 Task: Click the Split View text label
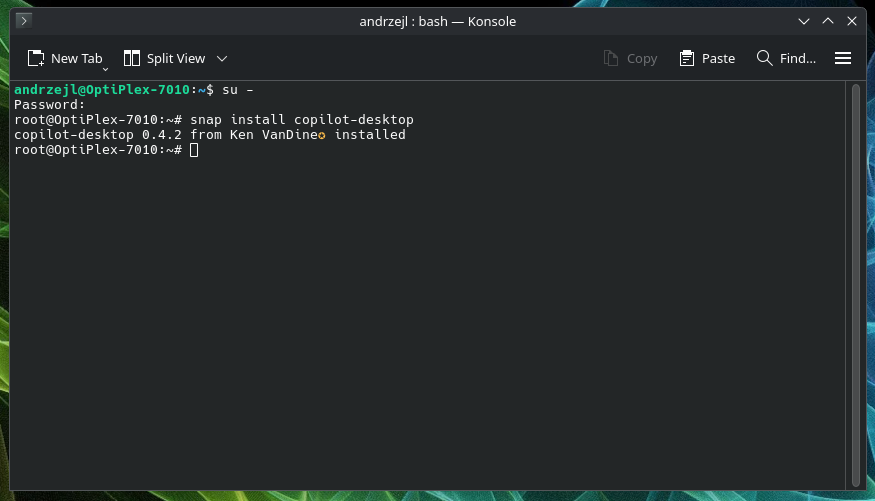coord(176,59)
